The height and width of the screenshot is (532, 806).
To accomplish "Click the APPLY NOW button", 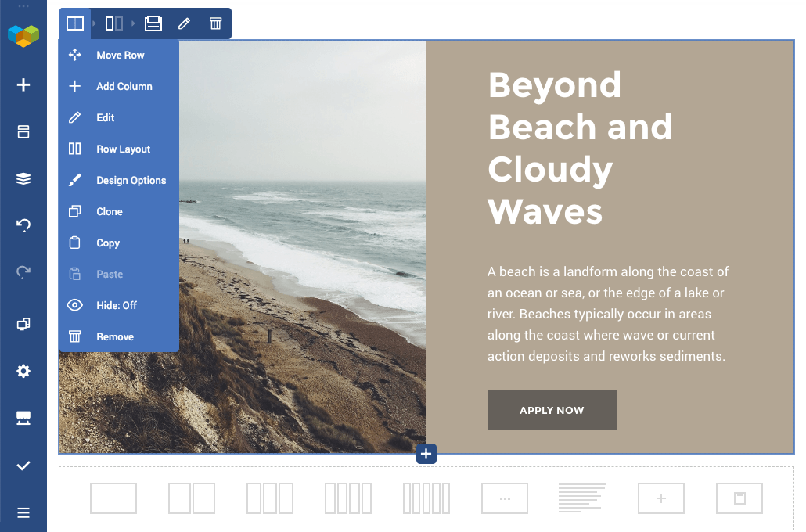I will [552, 410].
